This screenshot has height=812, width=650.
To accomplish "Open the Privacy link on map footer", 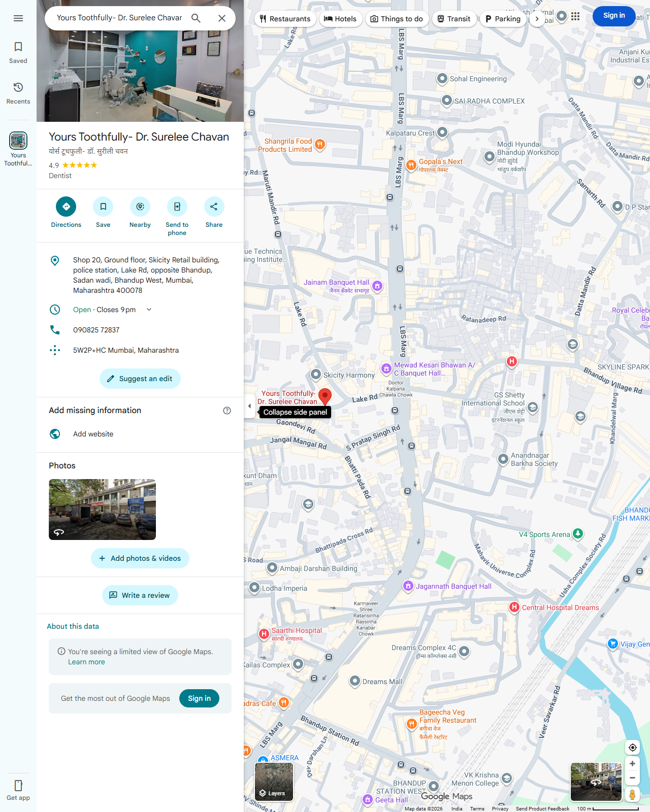I will click(500, 808).
